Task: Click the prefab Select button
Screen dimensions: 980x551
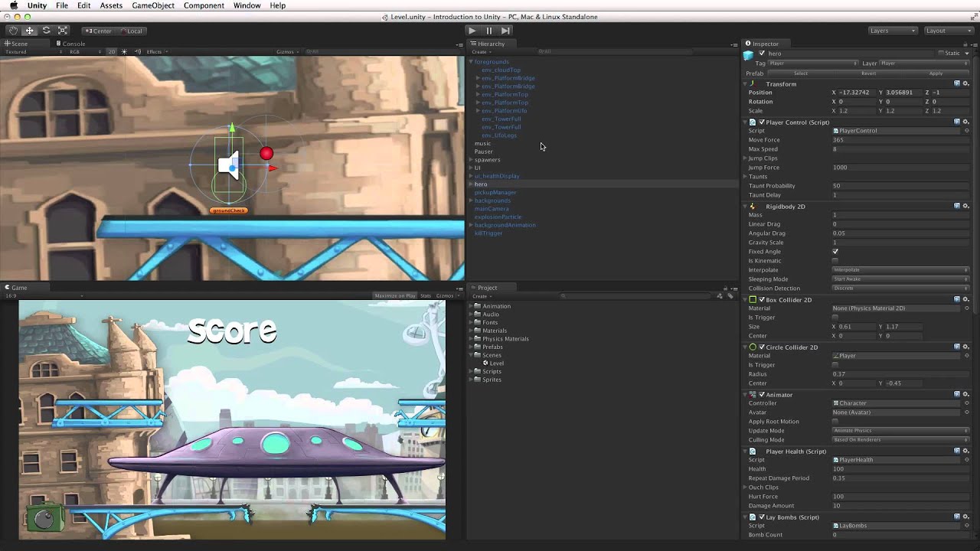Action: pos(801,73)
